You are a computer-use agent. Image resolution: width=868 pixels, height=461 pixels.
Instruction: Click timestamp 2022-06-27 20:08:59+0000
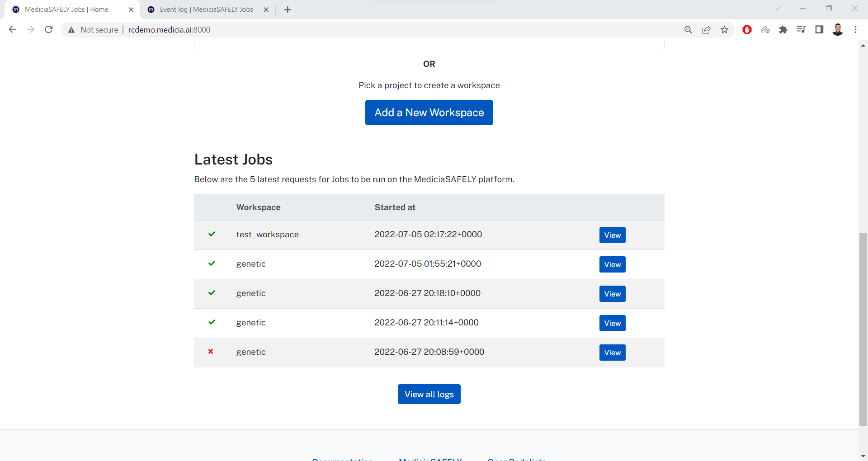coord(429,352)
